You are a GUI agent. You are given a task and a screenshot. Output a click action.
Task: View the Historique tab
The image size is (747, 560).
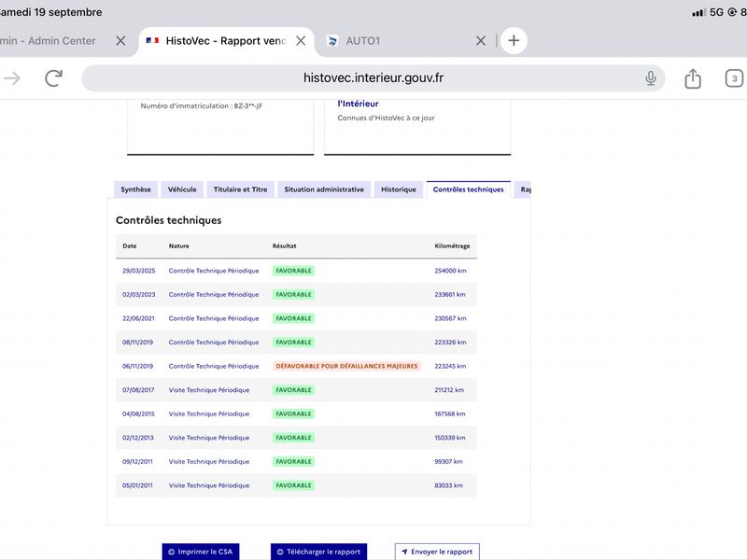tap(399, 189)
